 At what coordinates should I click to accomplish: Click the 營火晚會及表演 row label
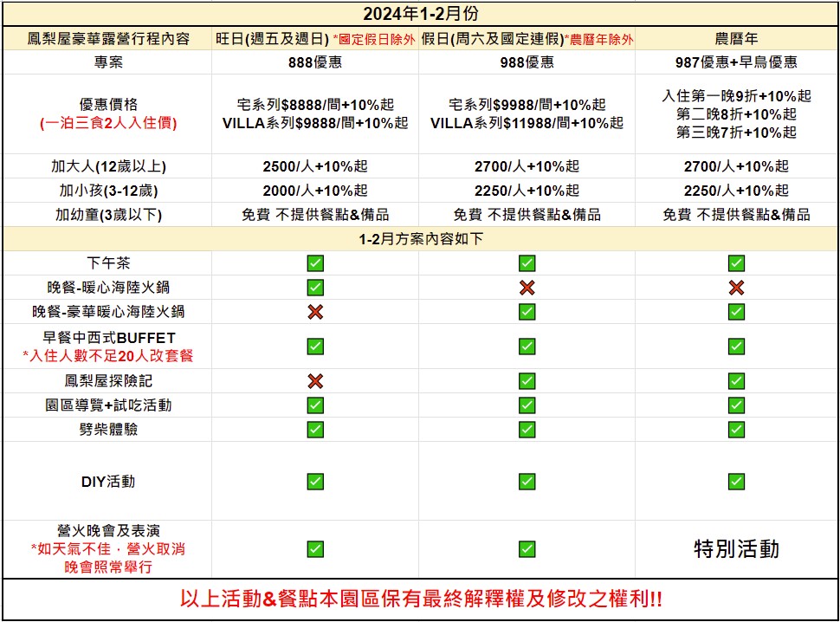[109, 531]
